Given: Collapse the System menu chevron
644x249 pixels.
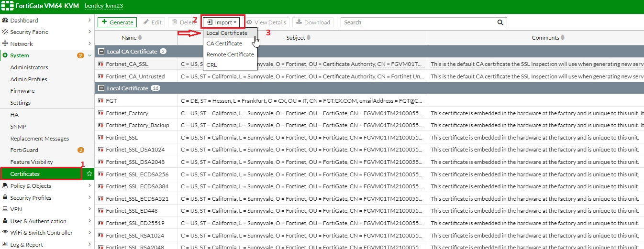Looking at the screenshot, I should point(89,55).
